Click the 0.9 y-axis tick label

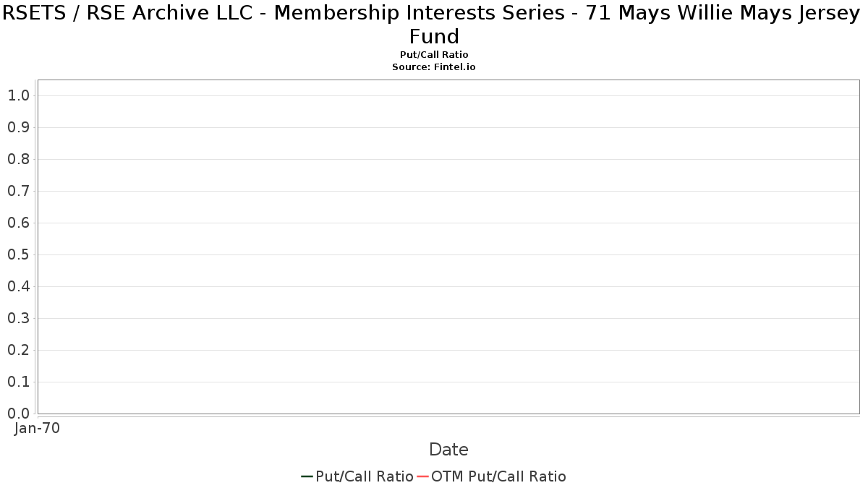19,127
